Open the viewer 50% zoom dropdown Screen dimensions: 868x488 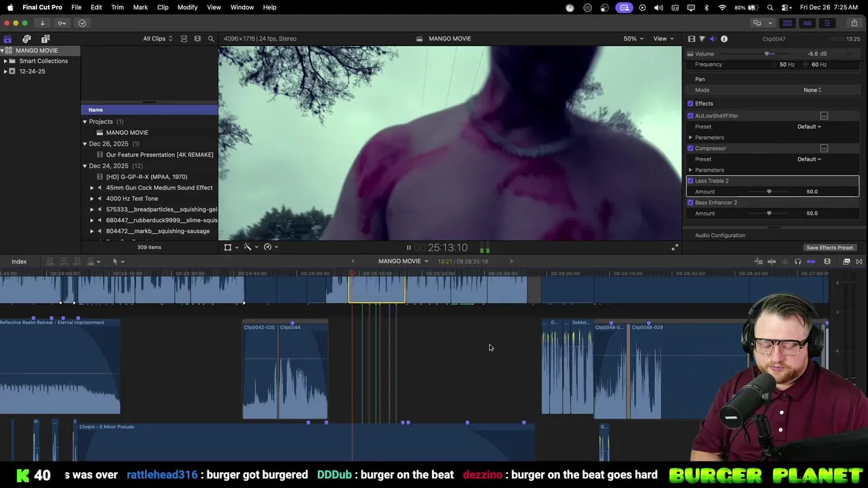pos(634,39)
